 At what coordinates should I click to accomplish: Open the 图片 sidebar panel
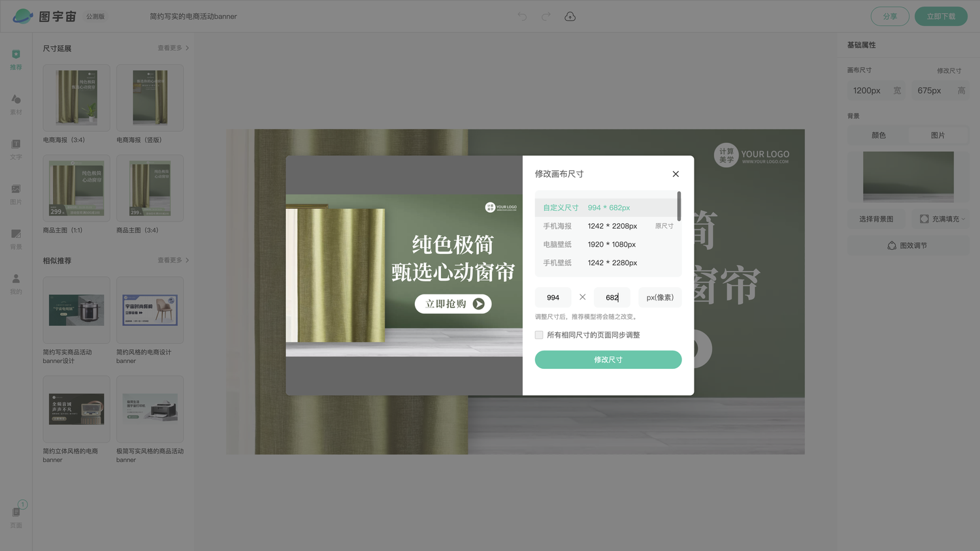[16, 195]
